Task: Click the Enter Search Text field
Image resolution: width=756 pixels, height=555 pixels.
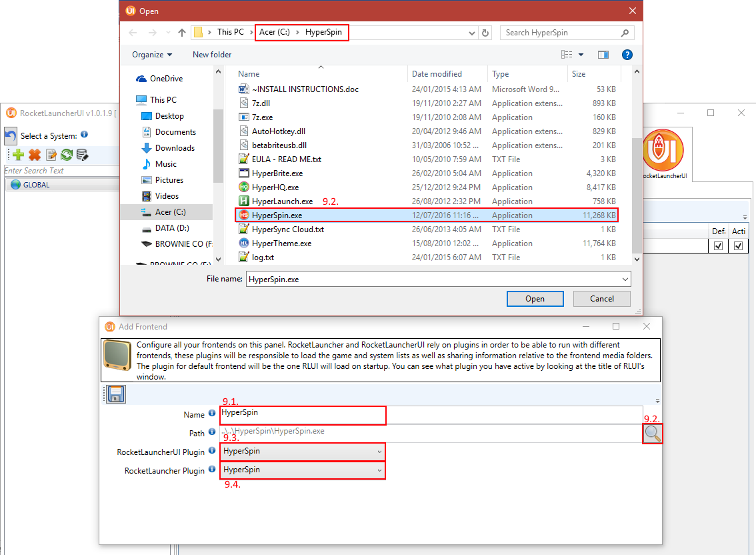Action: click(62, 171)
